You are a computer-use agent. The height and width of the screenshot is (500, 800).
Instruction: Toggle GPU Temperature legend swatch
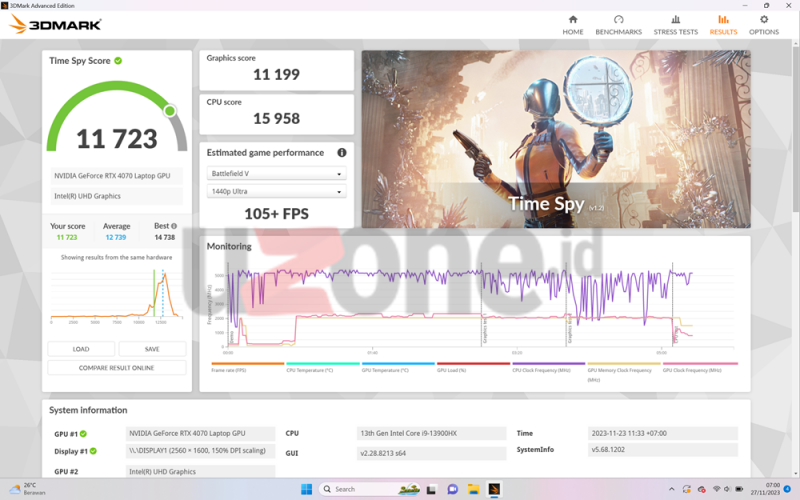(398, 364)
